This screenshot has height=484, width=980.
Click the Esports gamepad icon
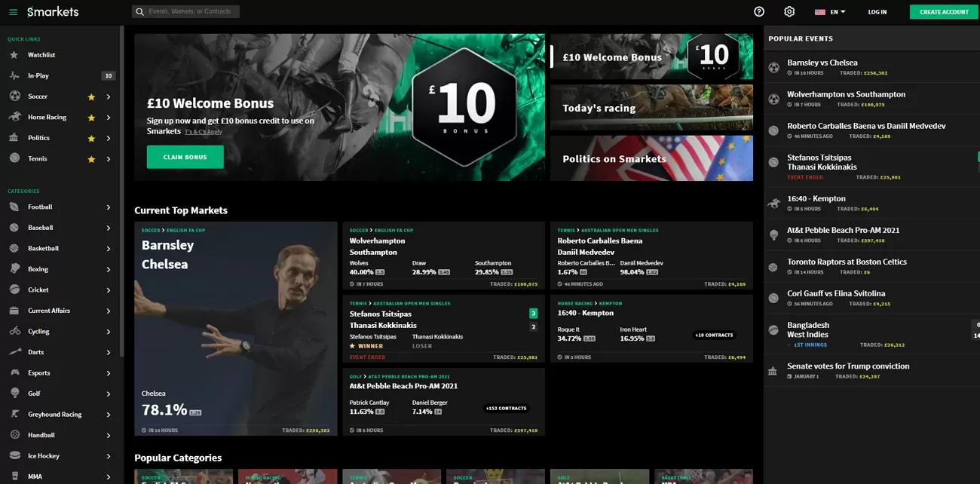[x=14, y=372]
